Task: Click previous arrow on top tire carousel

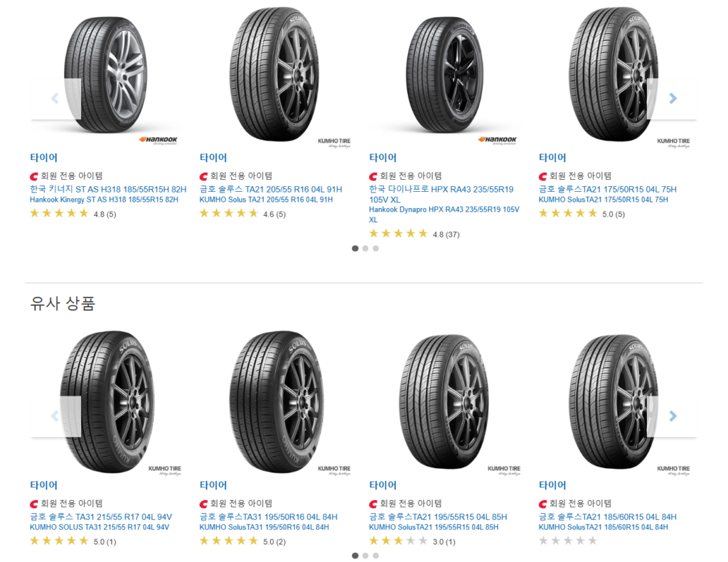Action: [x=55, y=98]
